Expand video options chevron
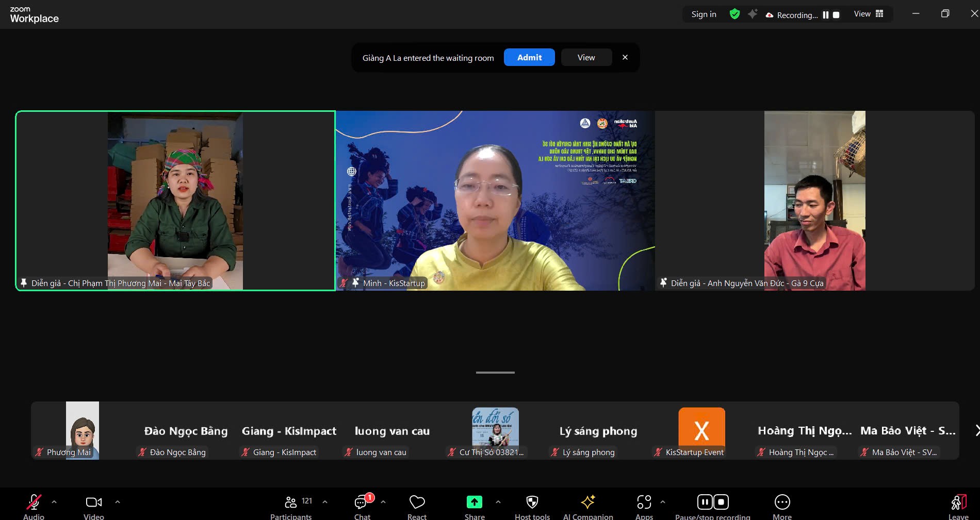 click(x=118, y=501)
